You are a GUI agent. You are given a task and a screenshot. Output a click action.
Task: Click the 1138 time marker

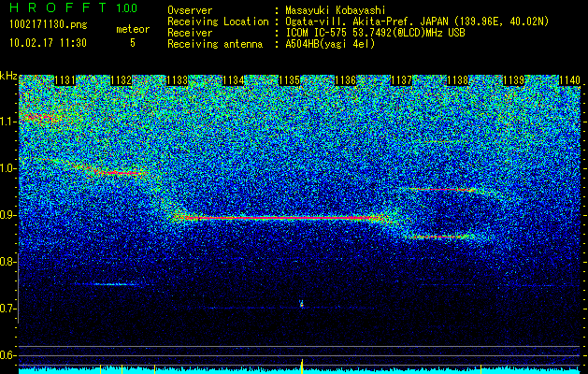coord(457,80)
